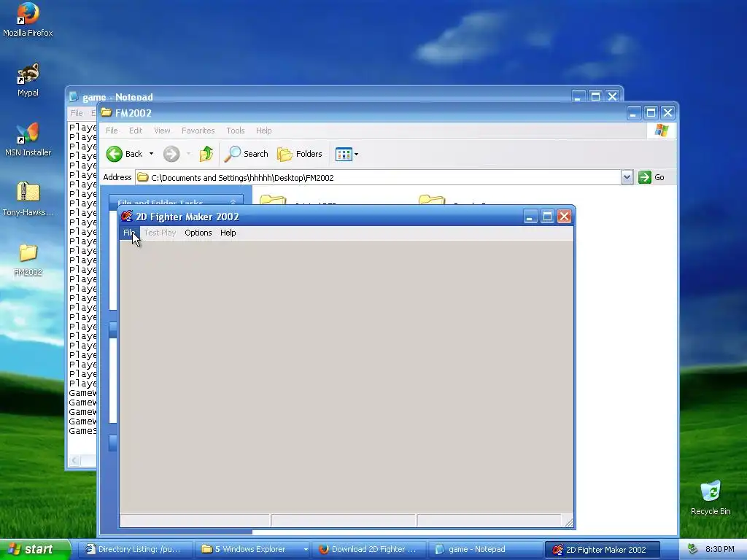Open Mozilla Firefox desktop shortcut
Viewport: 747px width, 560px height.
coord(28,20)
